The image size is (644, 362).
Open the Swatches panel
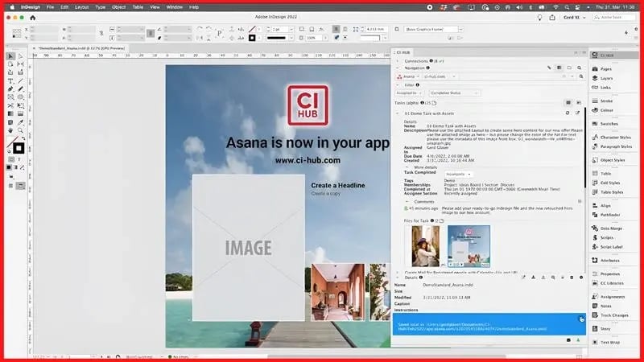click(x=609, y=124)
